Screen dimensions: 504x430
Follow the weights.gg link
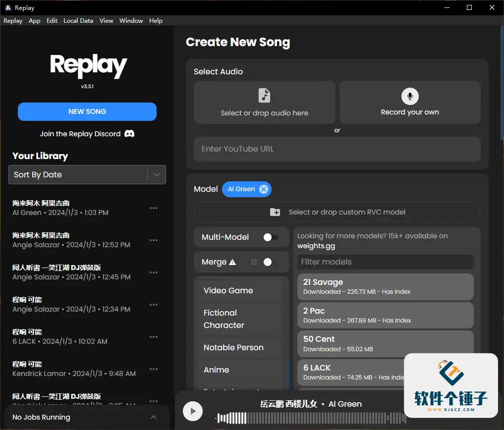(316, 246)
